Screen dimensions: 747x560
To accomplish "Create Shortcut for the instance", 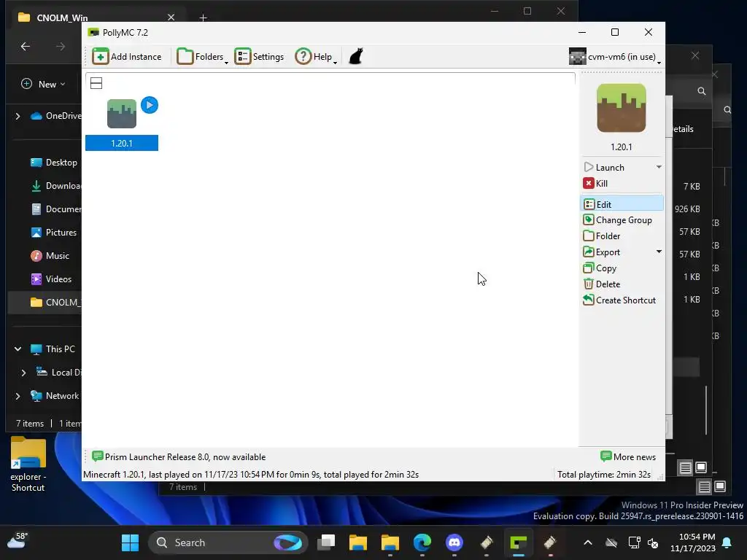I will click(619, 300).
